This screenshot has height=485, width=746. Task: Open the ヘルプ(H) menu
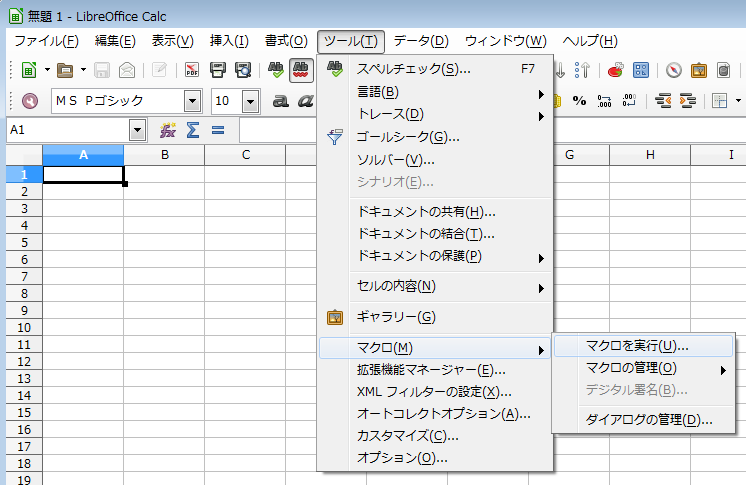[590, 41]
